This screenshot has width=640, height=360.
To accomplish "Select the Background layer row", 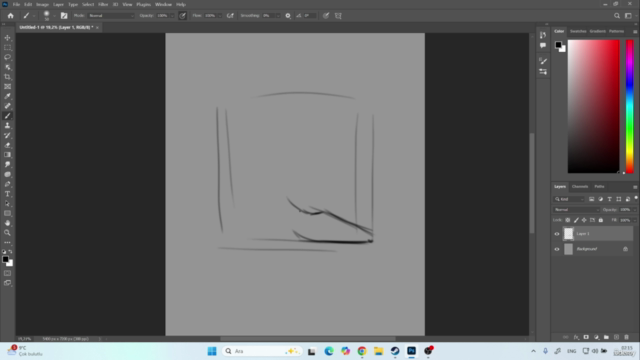I will 593,249.
